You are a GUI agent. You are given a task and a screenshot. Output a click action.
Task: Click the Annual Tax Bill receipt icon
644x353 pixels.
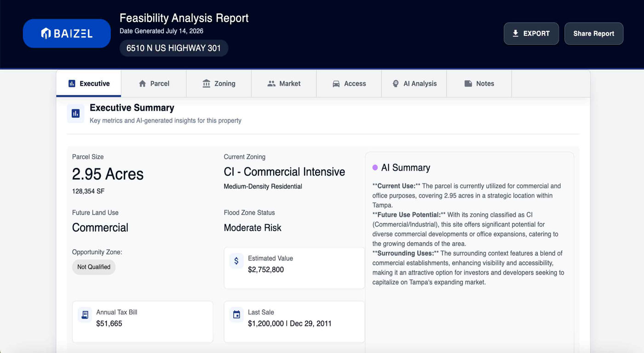click(x=85, y=314)
